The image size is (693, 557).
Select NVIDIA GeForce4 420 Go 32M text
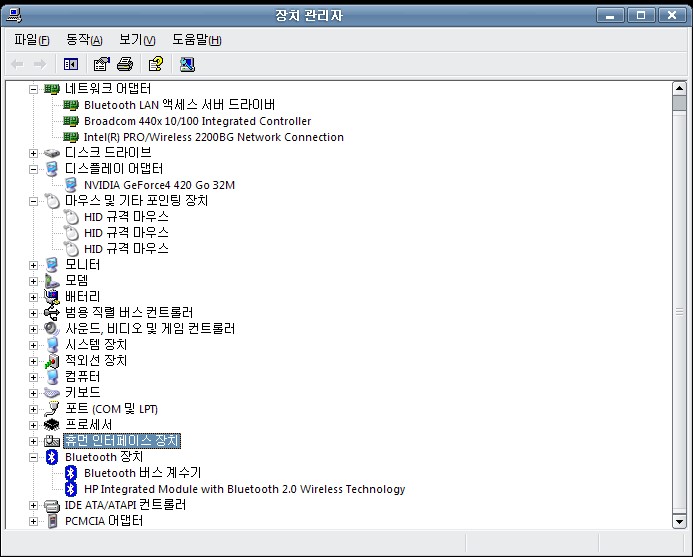(x=159, y=185)
